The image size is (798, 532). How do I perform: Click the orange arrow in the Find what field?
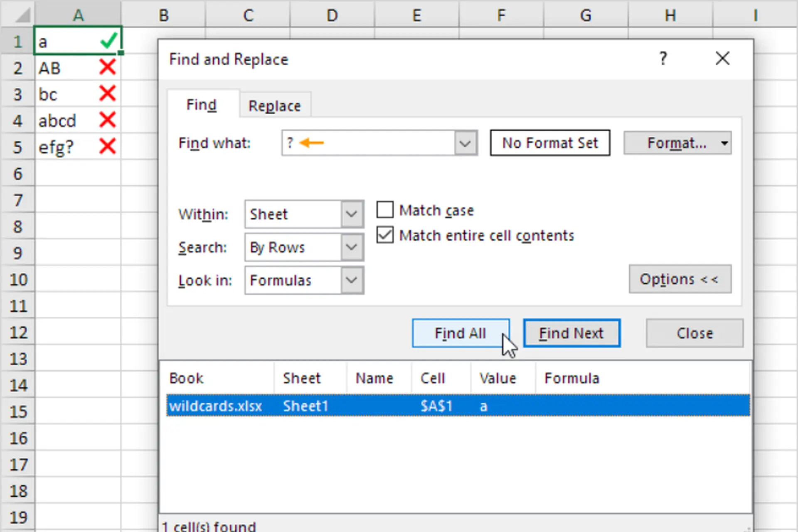(311, 143)
